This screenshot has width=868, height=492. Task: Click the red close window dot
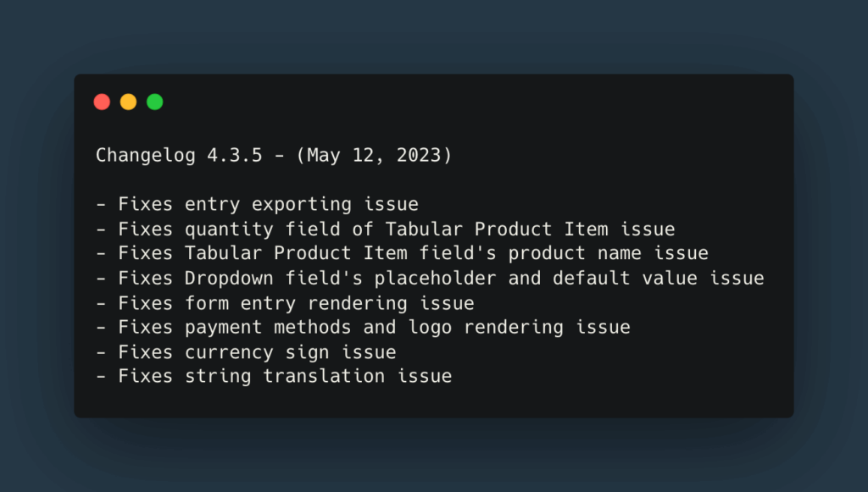coord(102,102)
